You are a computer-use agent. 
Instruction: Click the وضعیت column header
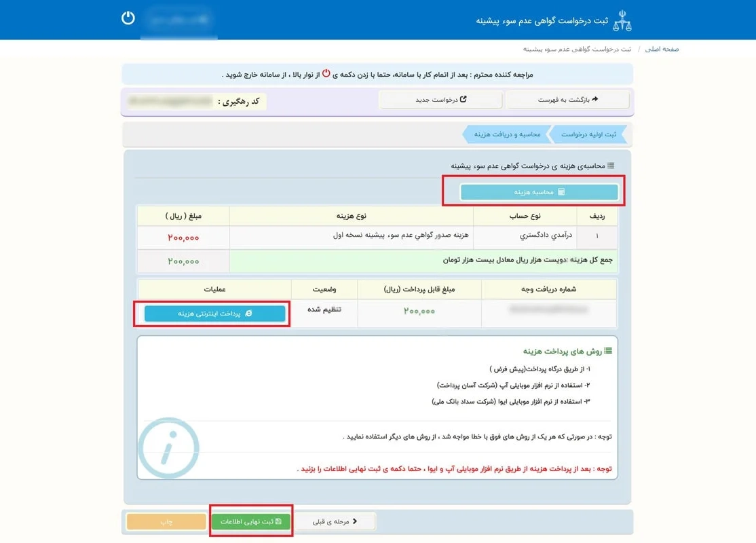324,289
